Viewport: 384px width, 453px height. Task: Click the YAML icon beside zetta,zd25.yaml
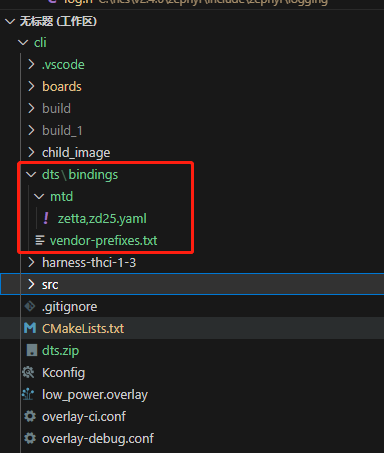coord(46,218)
